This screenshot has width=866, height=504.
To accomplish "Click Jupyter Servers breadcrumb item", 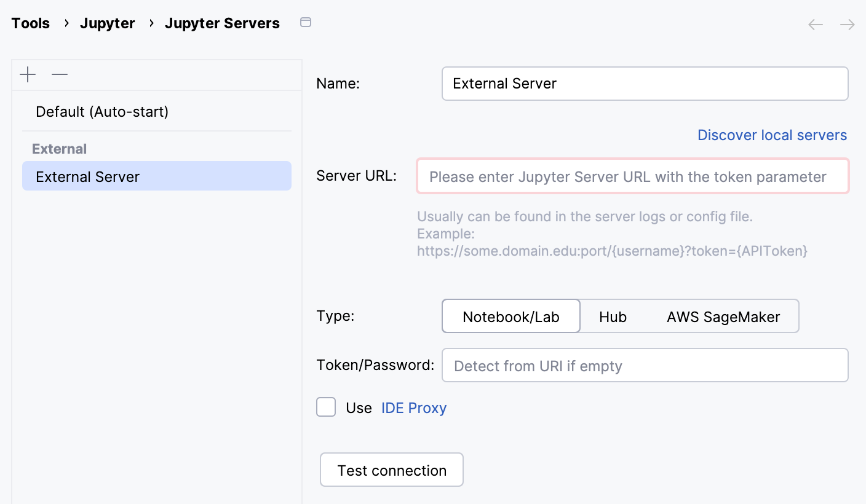I will click(x=222, y=23).
